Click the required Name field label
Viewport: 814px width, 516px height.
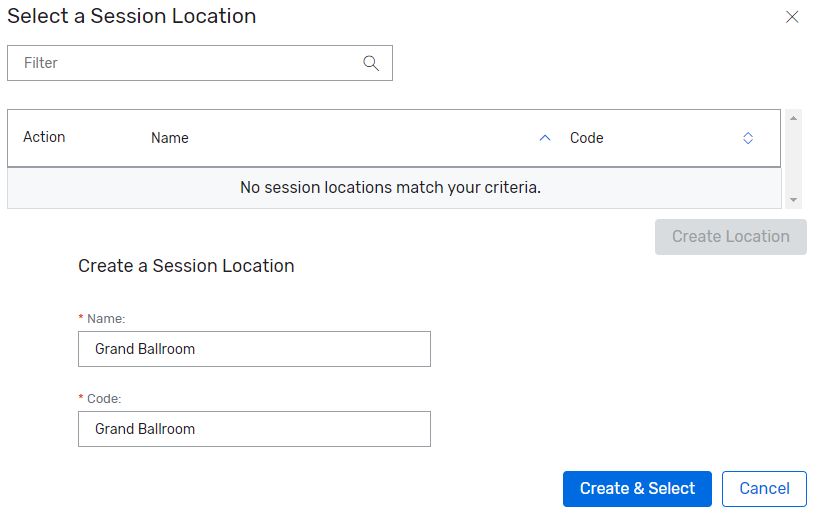pyautogui.click(x=105, y=318)
